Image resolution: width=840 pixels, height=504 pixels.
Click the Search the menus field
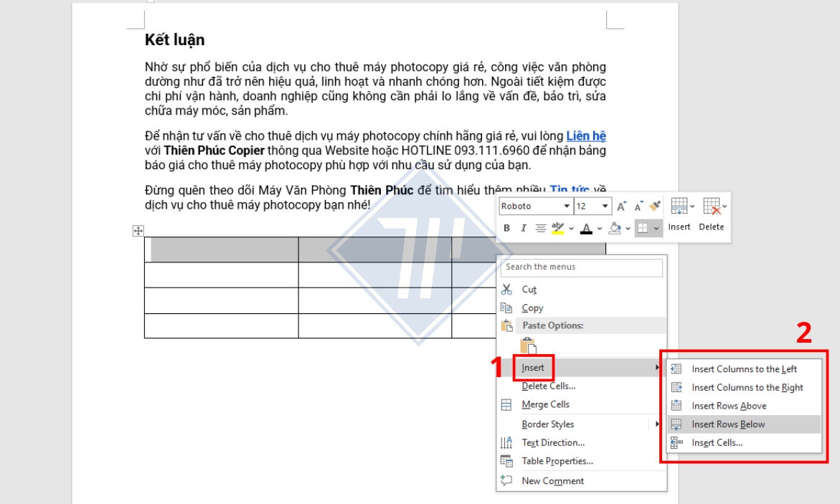581,267
